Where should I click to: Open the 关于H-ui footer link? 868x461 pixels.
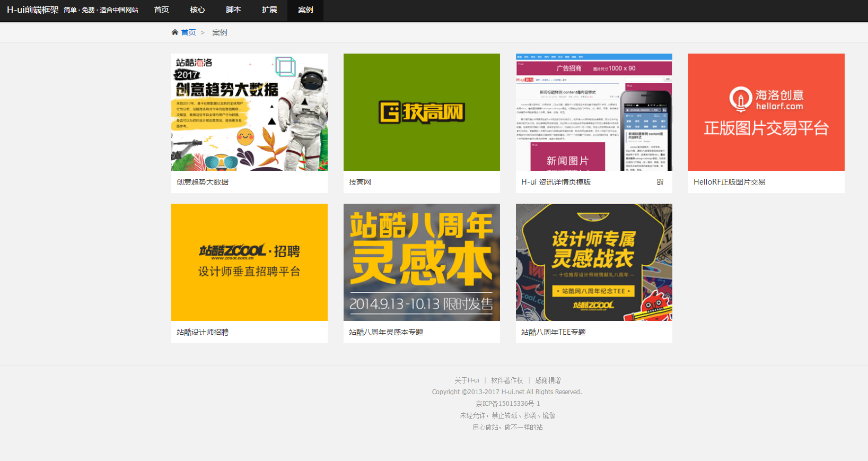[x=467, y=380]
